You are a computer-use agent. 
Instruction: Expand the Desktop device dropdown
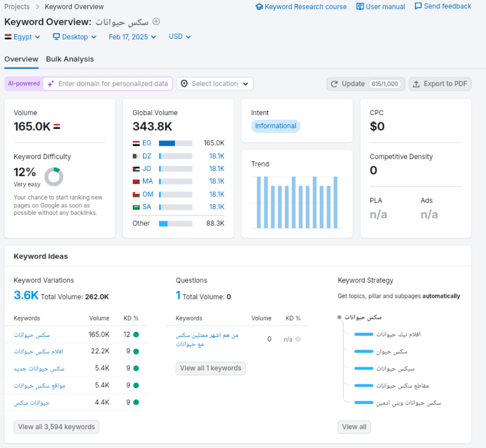click(75, 37)
